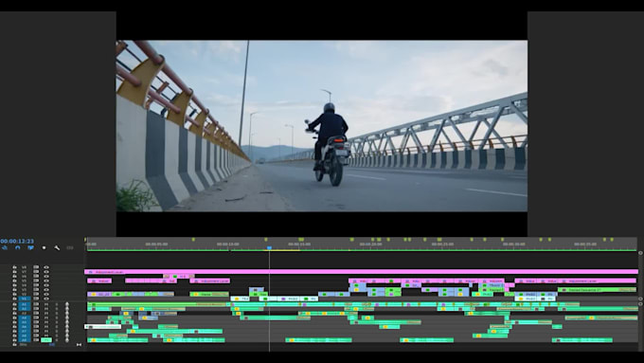The height and width of the screenshot is (363, 644).
Task: Click voice-over record mic on A5
Action: [67, 322]
